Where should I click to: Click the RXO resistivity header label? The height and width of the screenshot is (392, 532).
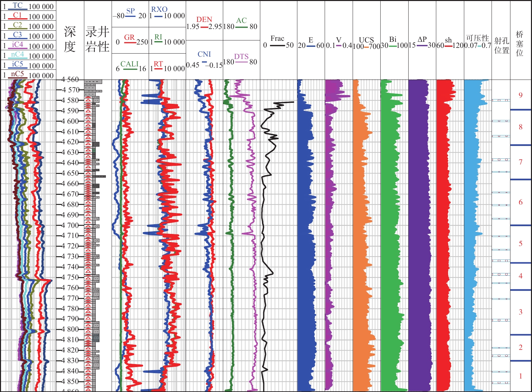[x=159, y=10]
